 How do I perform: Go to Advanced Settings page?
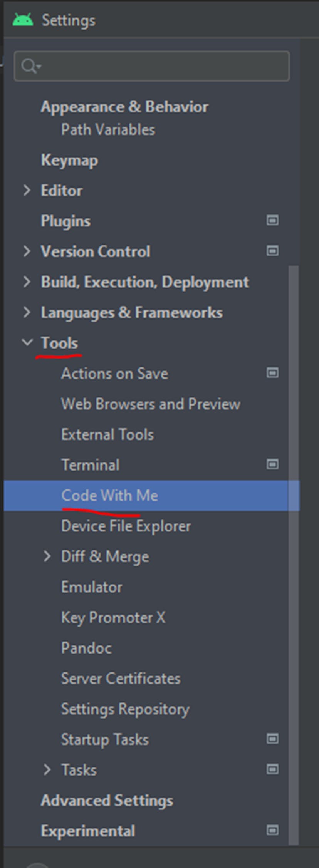107,800
